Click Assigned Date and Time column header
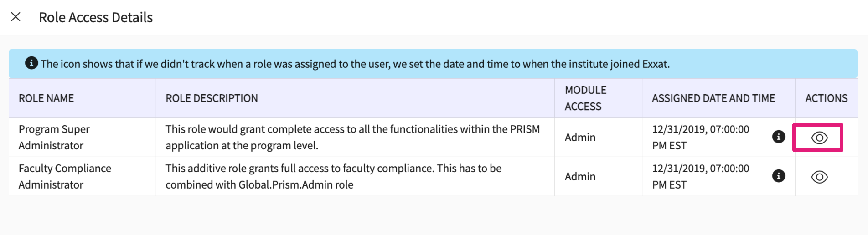 tap(713, 98)
